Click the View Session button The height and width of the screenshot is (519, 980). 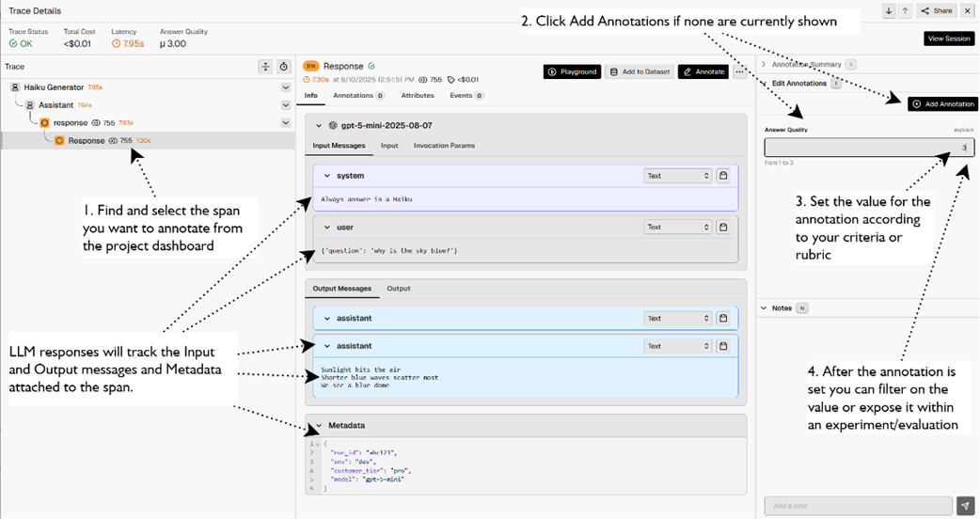[949, 39]
